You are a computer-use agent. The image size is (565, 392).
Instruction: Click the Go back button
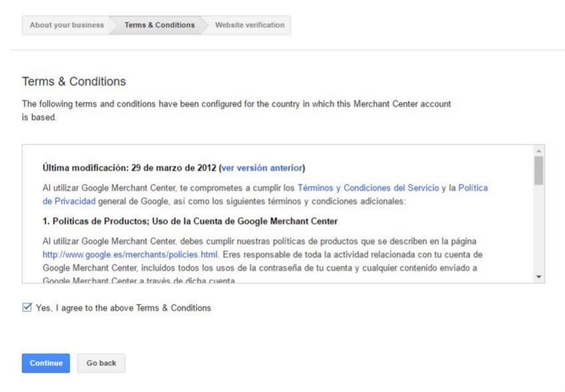click(x=100, y=363)
